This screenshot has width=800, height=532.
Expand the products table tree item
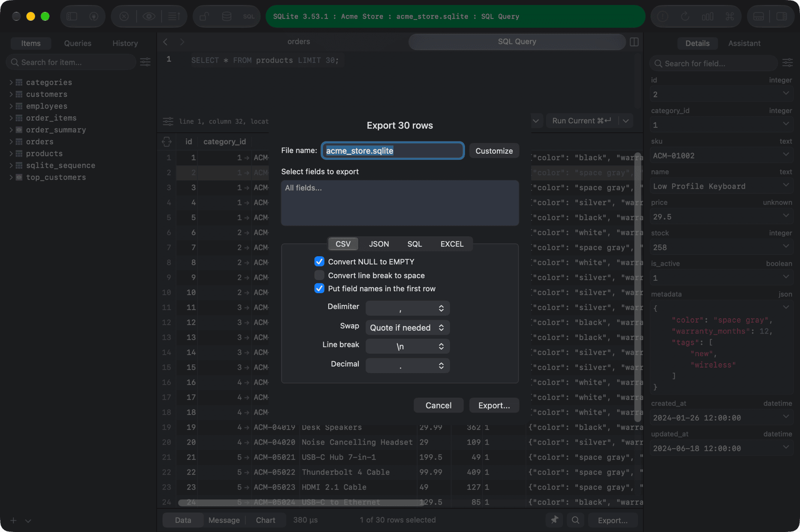pyautogui.click(x=11, y=153)
